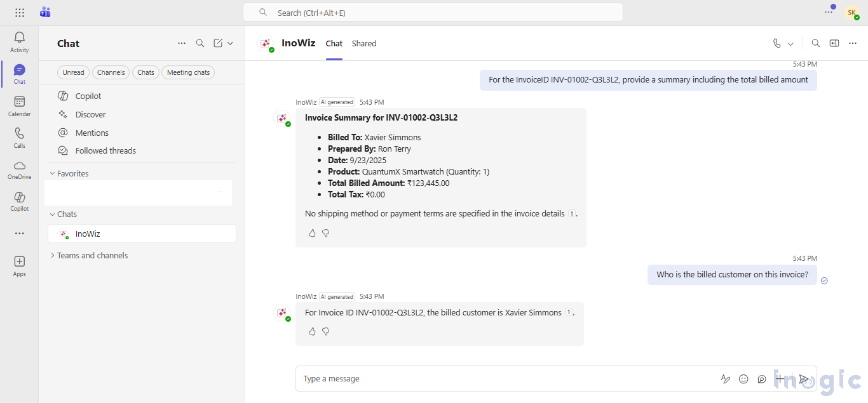Open the Calls section
Screen dimensions: 868x403
pos(20,137)
